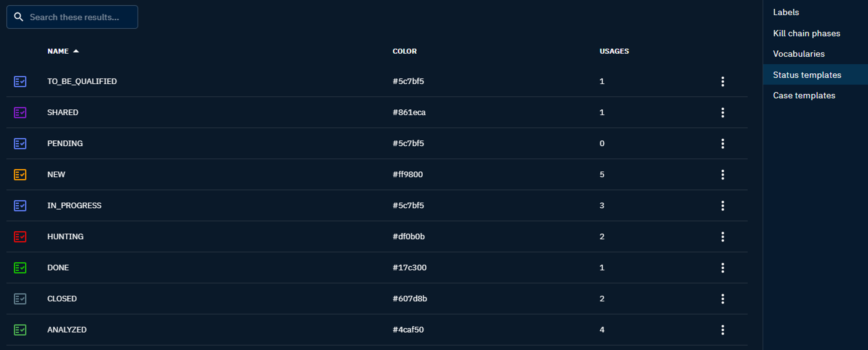Open the Labels section
The width and height of the screenshot is (868, 350).
point(786,12)
